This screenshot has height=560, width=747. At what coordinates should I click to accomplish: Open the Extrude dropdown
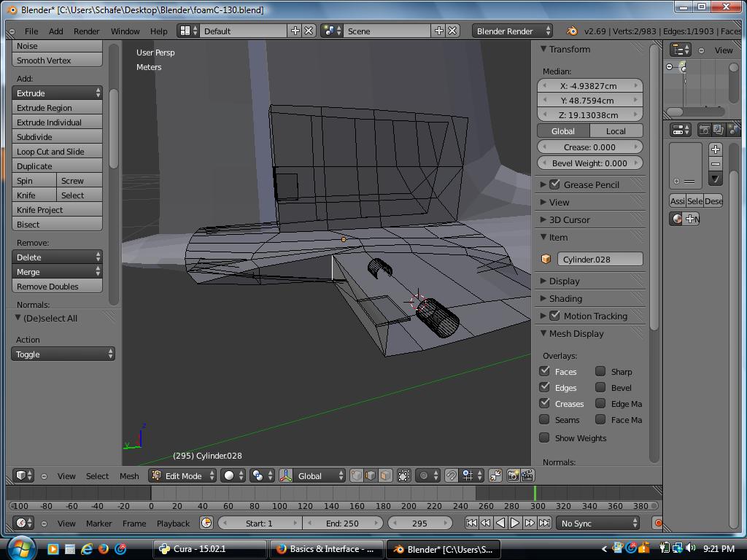click(57, 93)
